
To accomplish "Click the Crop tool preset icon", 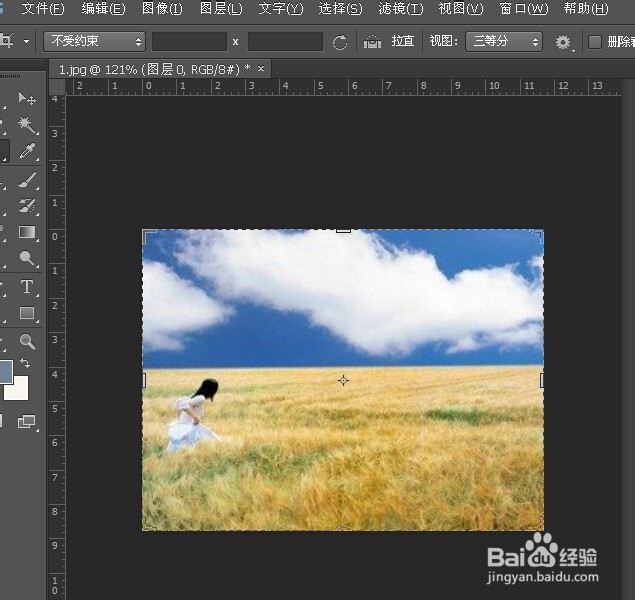I will [x=7, y=41].
